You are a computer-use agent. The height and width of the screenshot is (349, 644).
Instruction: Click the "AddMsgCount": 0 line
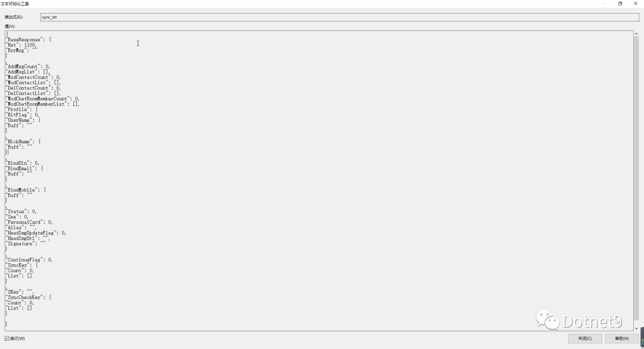pyautogui.click(x=28, y=66)
